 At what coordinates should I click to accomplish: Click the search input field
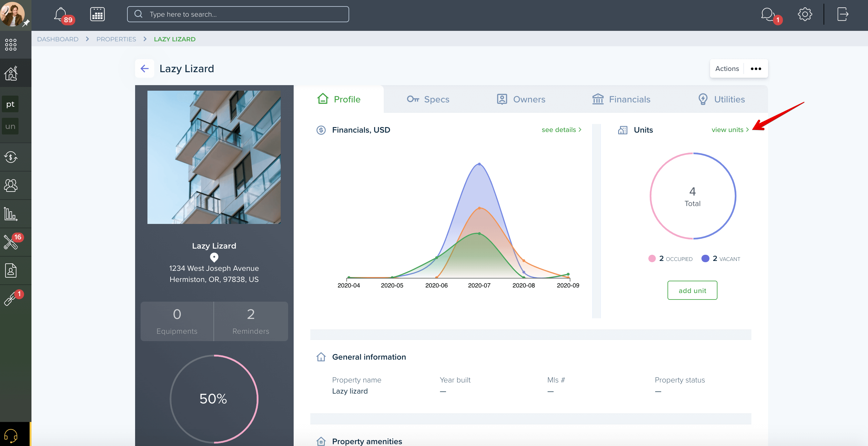pos(238,14)
